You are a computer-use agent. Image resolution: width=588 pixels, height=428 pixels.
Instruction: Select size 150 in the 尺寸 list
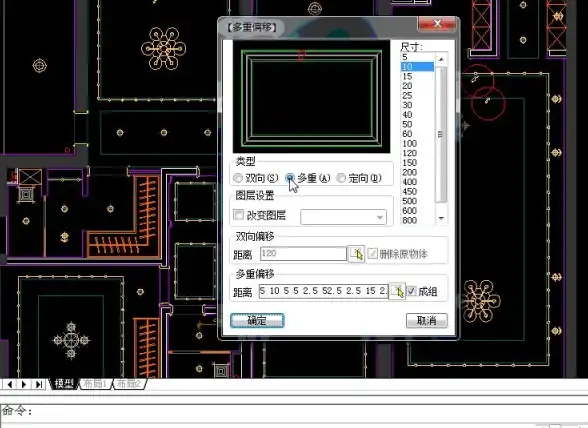417,163
